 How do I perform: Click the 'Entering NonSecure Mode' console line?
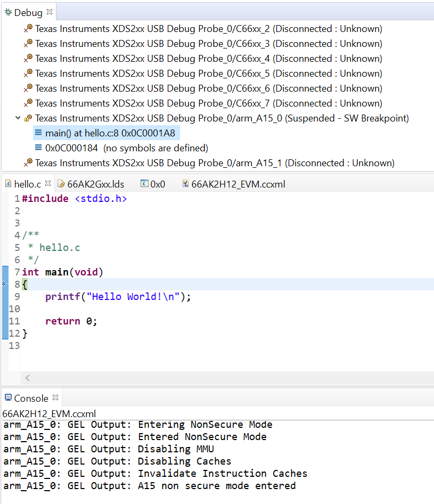[138, 425]
